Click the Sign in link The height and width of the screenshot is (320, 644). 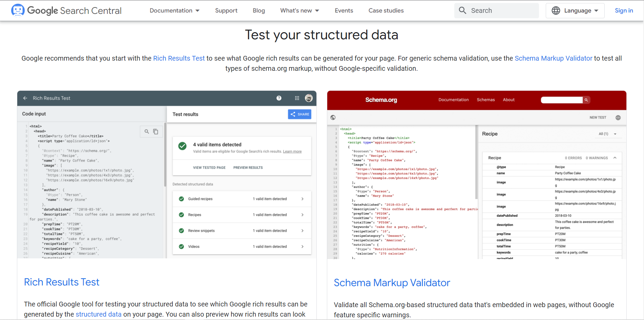(624, 10)
